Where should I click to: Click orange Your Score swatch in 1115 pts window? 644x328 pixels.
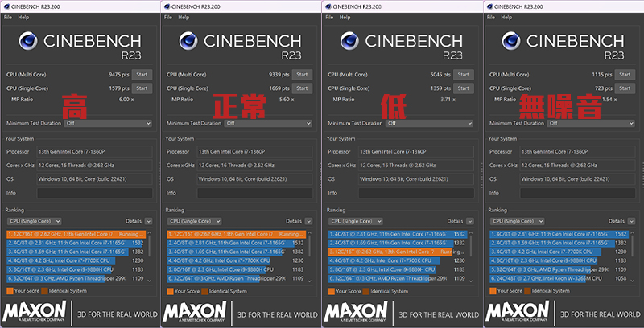[493, 291]
